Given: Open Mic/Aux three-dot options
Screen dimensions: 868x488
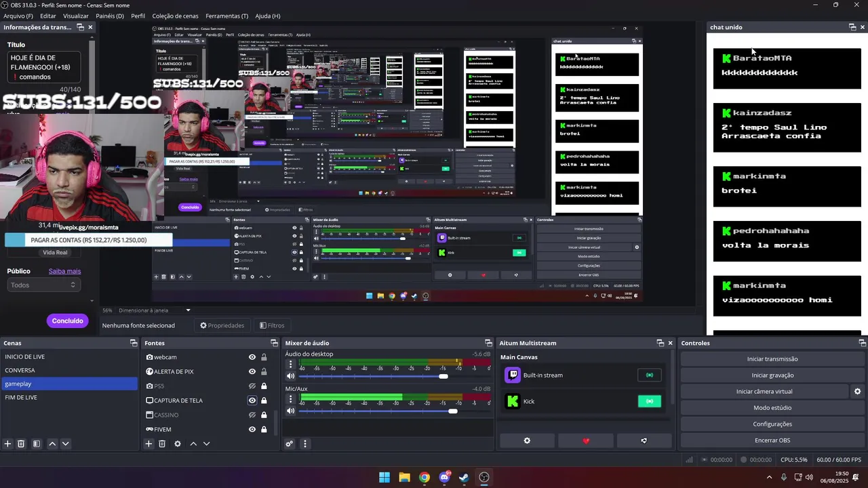Looking at the screenshot, I should (x=290, y=399).
